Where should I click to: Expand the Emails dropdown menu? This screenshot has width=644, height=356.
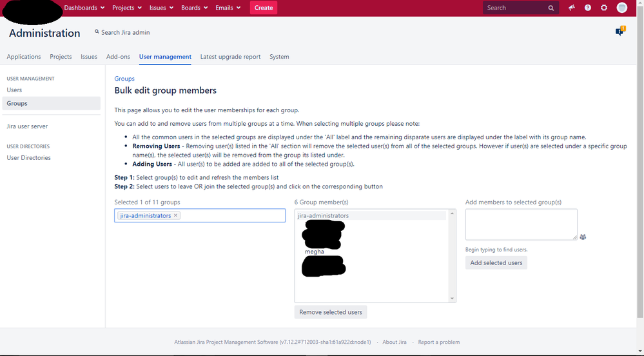[228, 8]
